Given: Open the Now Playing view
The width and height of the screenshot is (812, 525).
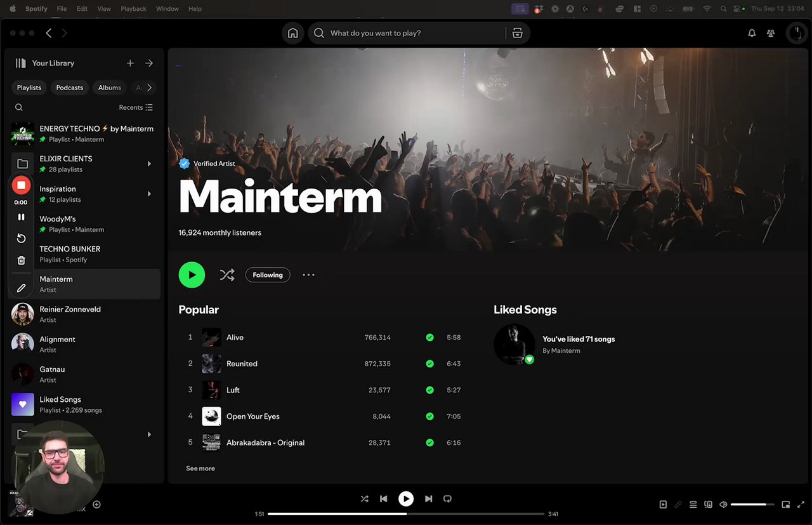Looking at the screenshot, I should click(663, 505).
